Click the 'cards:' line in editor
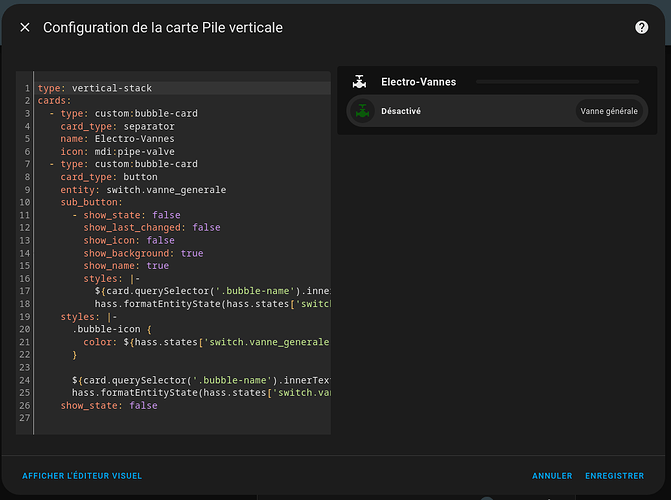The width and height of the screenshot is (671, 500). tap(54, 101)
